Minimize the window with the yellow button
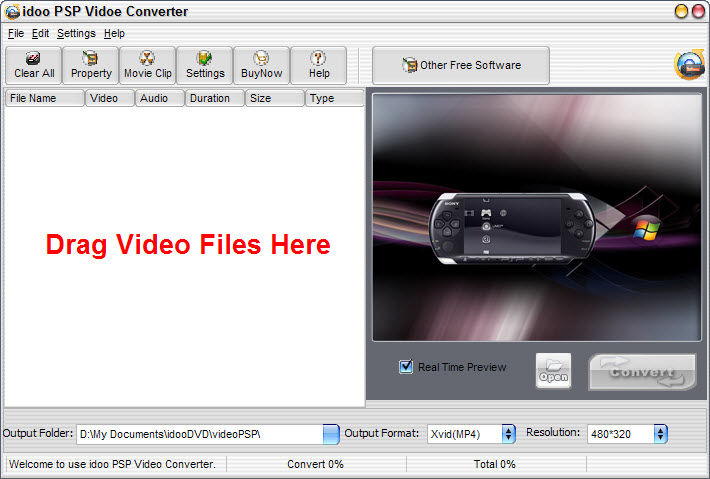 pyautogui.click(x=681, y=11)
